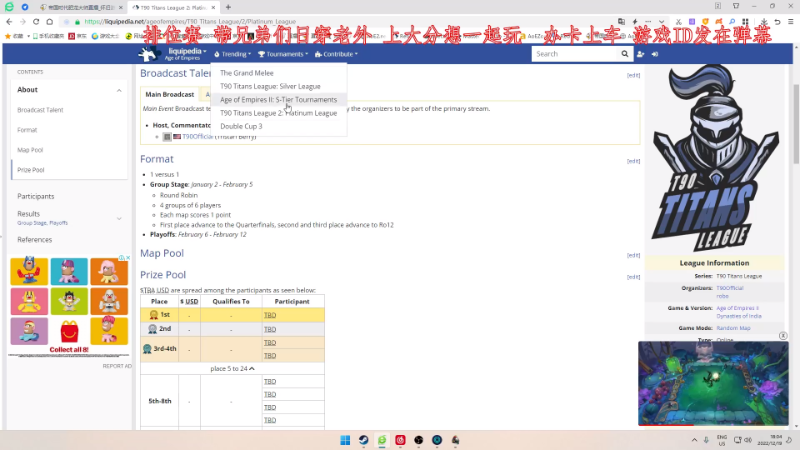
Task: Open the Contribute dropdown menu
Action: point(336,54)
